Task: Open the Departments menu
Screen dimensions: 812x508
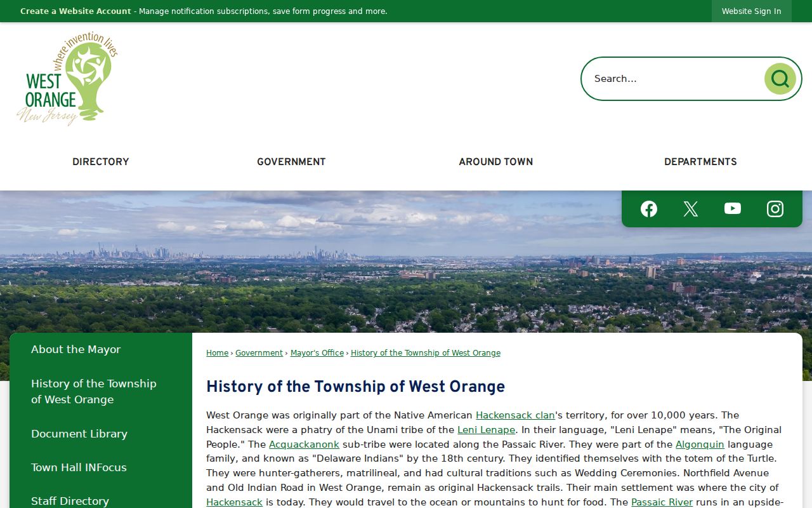Action: (700, 162)
